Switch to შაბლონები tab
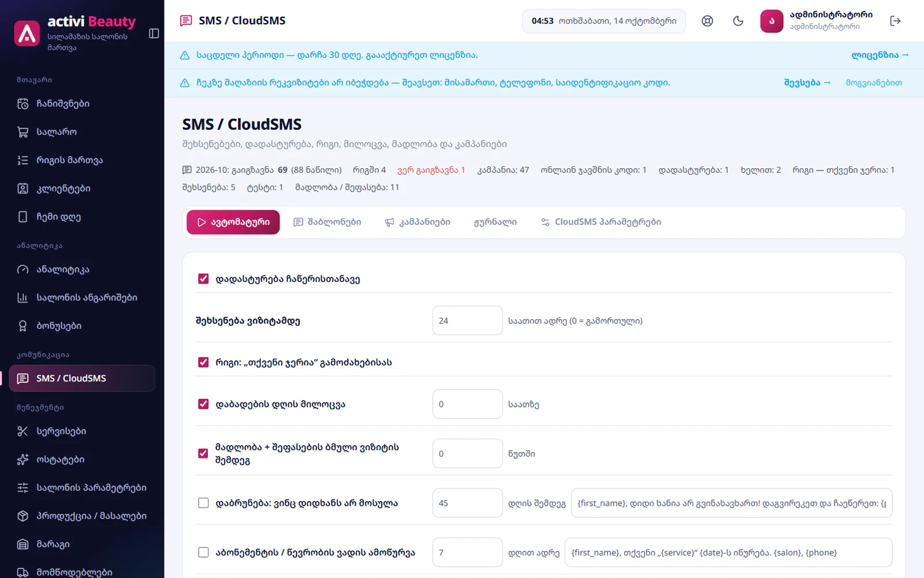The width and height of the screenshot is (924, 578). (x=327, y=222)
